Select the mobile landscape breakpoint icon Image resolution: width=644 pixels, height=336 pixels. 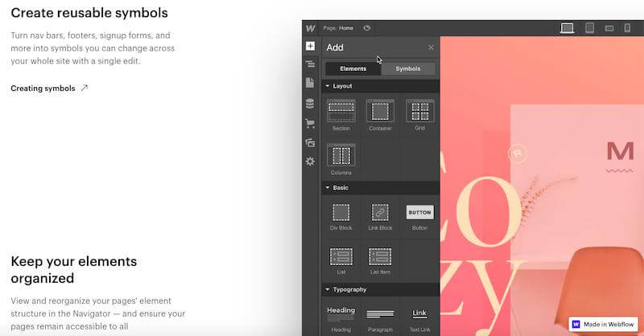click(609, 28)
